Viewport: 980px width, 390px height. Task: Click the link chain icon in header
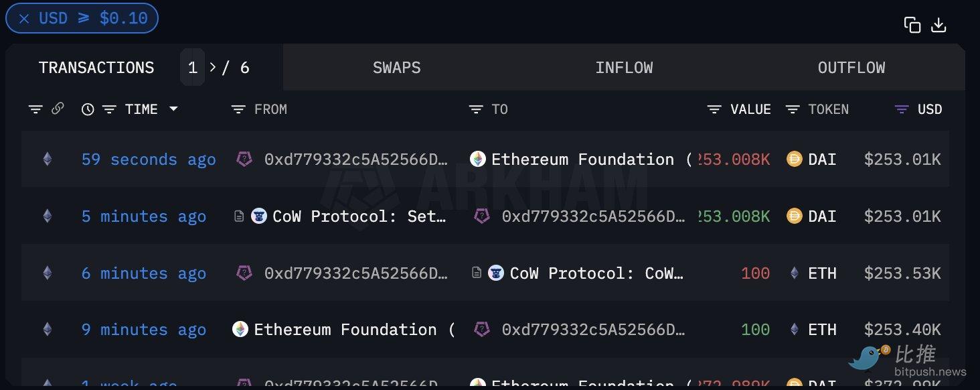tap(58, 109)
